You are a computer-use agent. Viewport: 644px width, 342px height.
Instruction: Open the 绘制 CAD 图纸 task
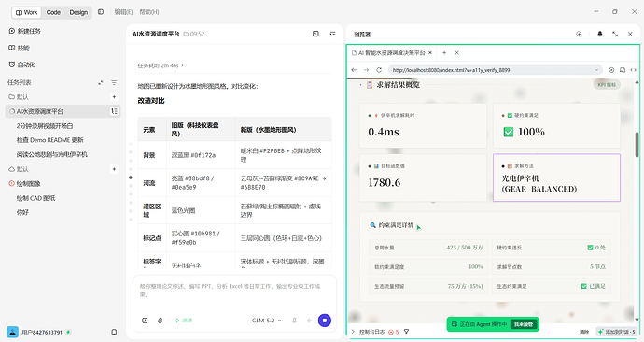click(35, 198)
